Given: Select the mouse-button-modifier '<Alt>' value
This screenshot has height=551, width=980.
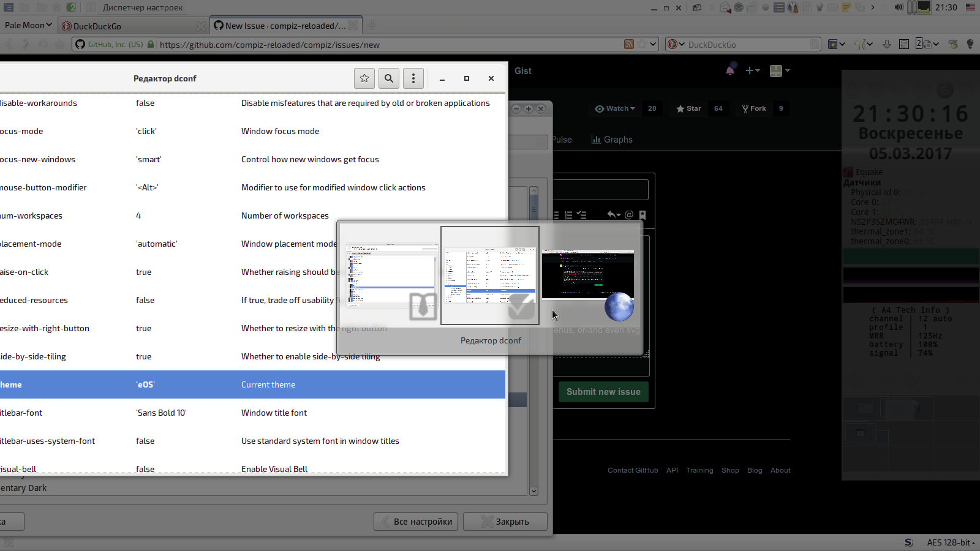Looking at the screenshot, I should (147, 187).
